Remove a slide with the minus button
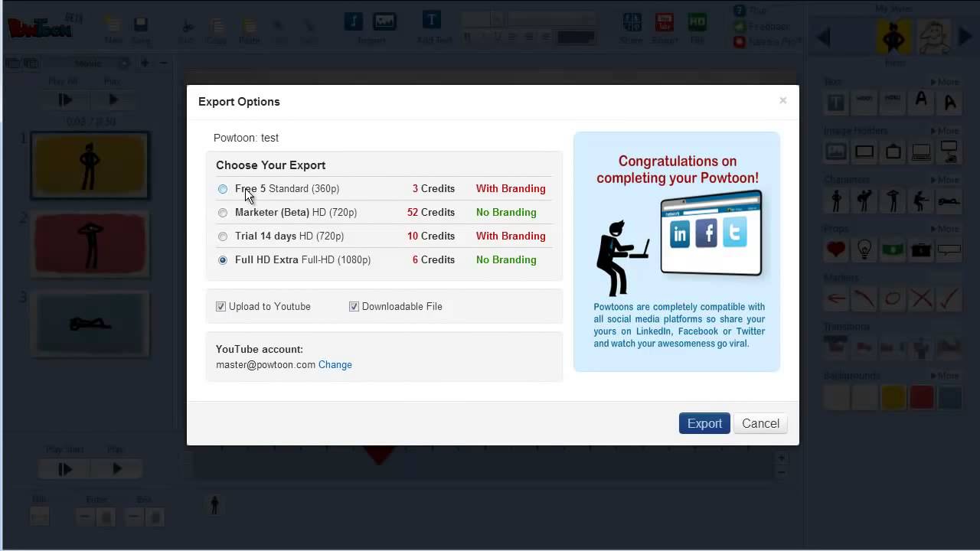This screenshot has width=980, height=551. coord(163,64)
